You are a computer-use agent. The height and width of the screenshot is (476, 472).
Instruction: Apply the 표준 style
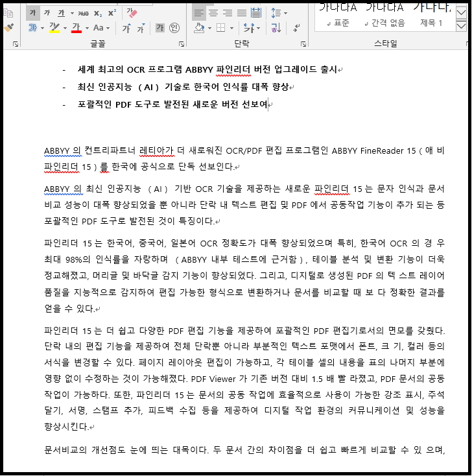[338, 18]
